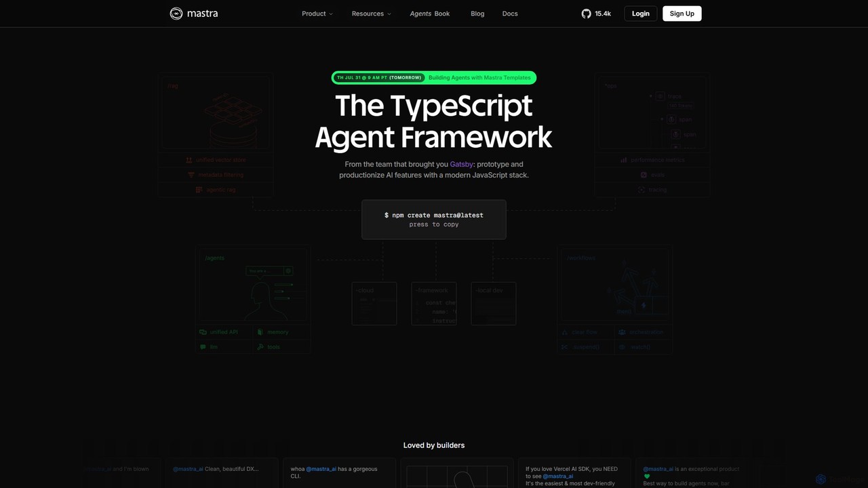868x488 pixels.
Task: Click the unified API icon
Action: 203,332
